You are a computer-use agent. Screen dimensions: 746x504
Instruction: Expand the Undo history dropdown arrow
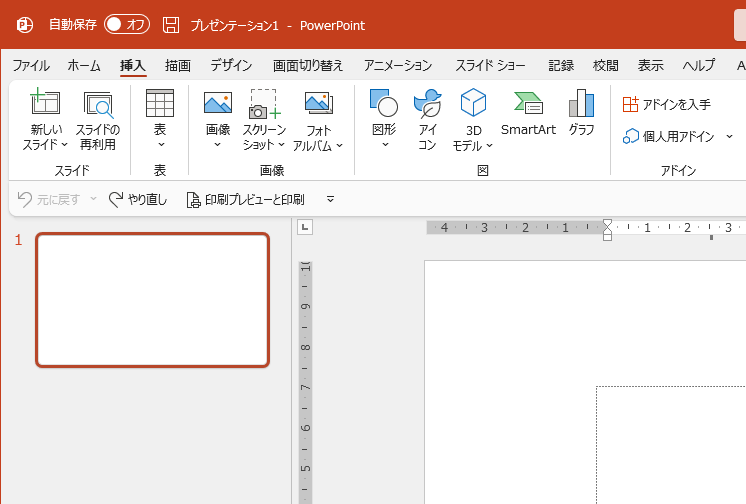pyautogui.click(x=93, y=198)
